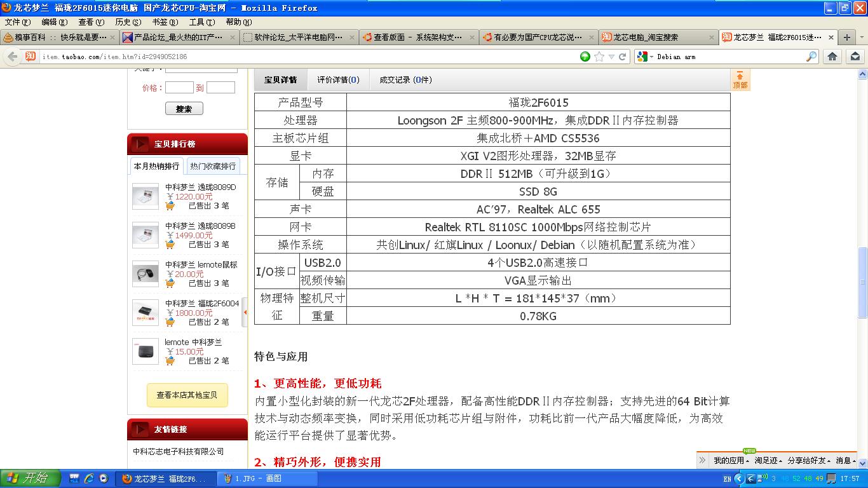Open the 中科梦兰 逸珑8089D product link

(x=200, y=187)
